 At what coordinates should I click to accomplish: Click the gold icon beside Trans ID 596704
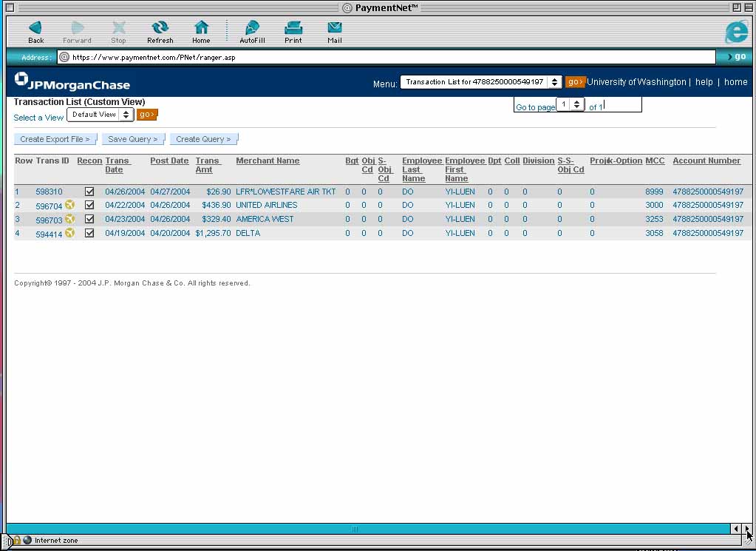[70, 205]
